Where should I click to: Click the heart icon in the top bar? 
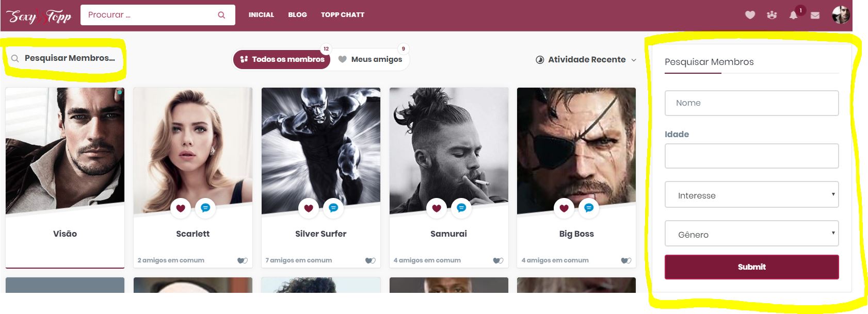point(750,15)
